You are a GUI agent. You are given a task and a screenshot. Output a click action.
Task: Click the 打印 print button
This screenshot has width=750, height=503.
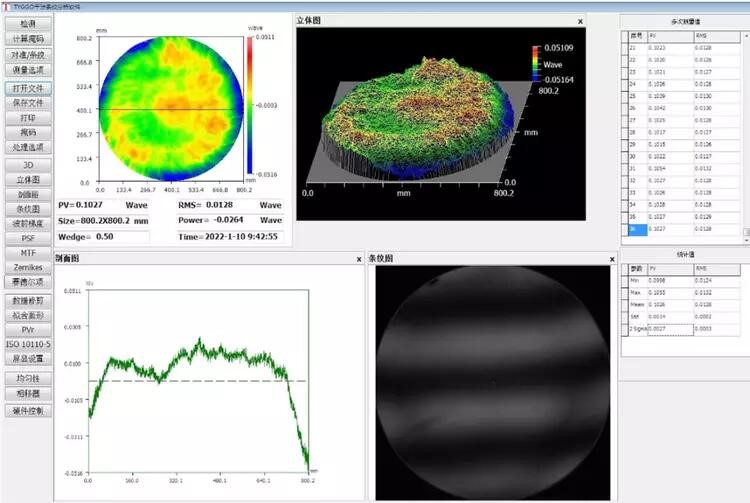click(28, 117)
